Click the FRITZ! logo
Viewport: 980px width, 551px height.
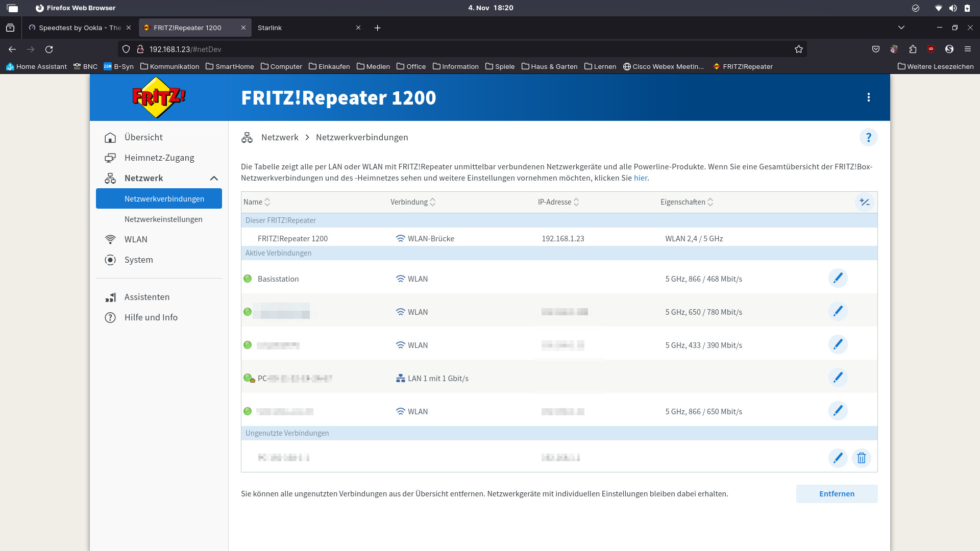click(x=159, y=97)
